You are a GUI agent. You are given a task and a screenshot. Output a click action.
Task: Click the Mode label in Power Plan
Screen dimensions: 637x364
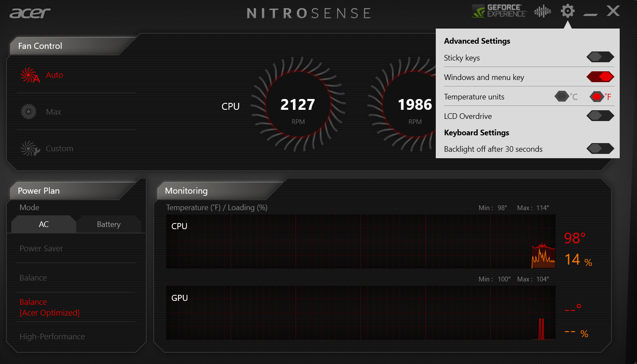pyautogui.click(x=29, y=208)
